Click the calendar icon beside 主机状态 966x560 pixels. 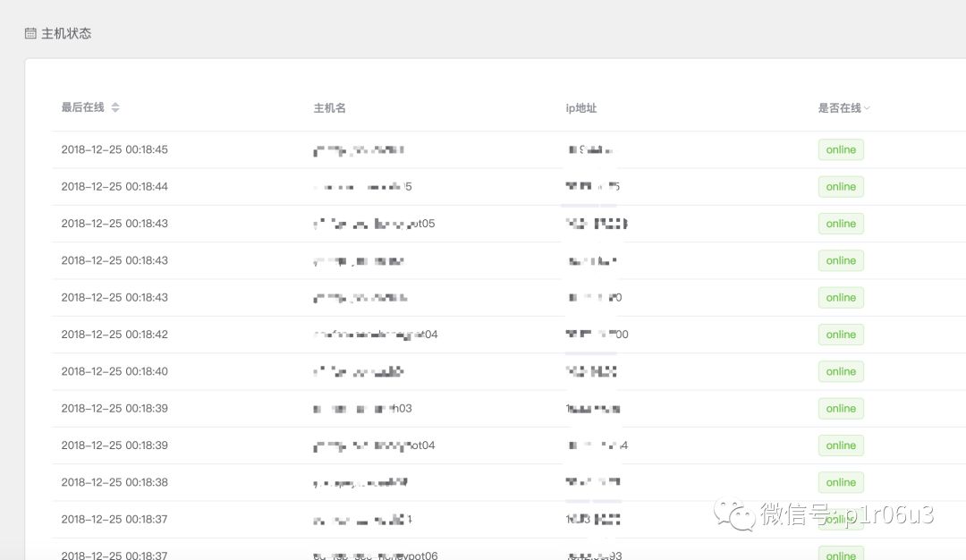(x=30, y=34)
